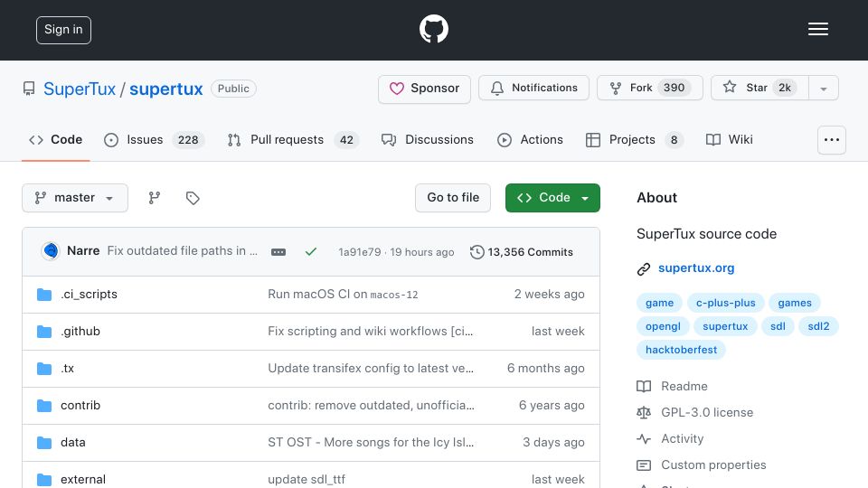The image size is (868, 488).
Task: Open the supertux repository link
Action: coord(166,89)
